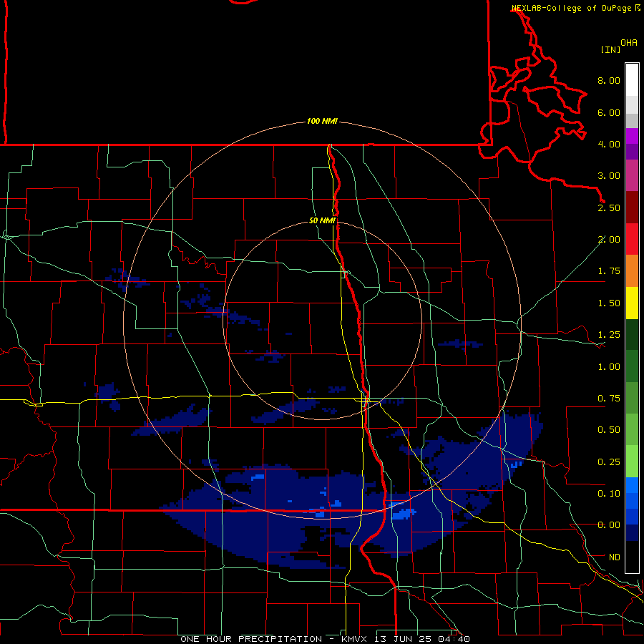
Task: Click the 2.00 legend value
Action: click(x=609, y=240)
